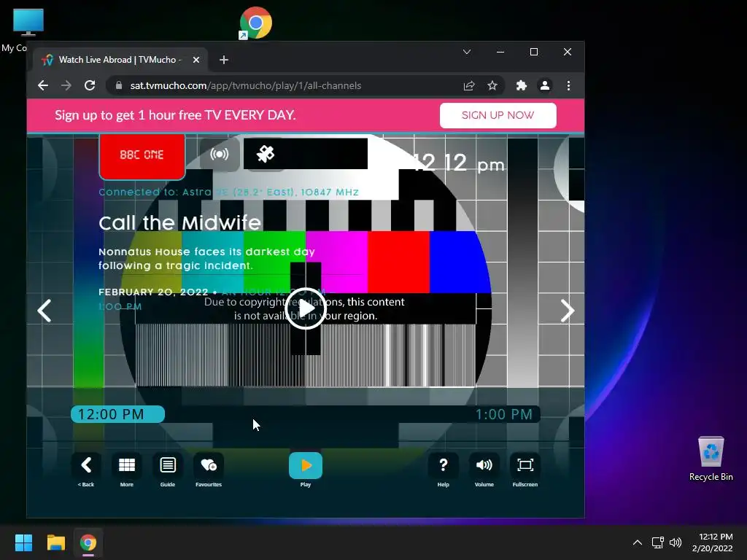747x560 pixels.
Task: Click the Connected to Astra satellite text
Action: 228,192
